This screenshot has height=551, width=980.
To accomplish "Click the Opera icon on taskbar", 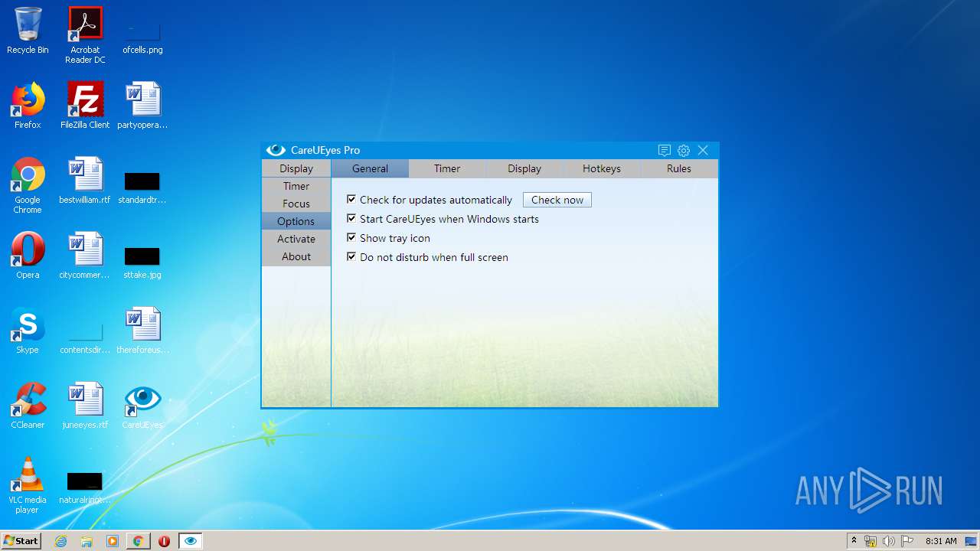I will coord(164,541).
